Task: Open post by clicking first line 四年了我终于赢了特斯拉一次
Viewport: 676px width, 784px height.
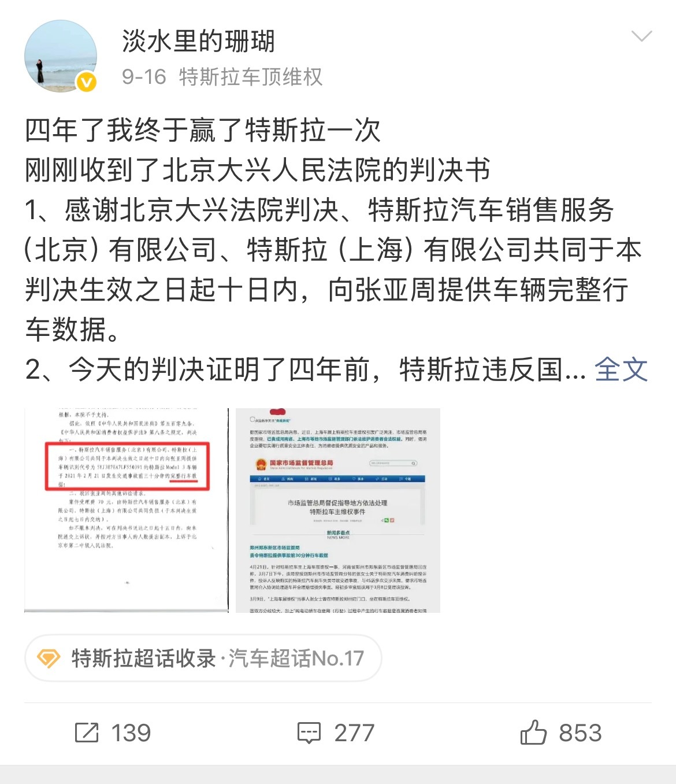Action: pos(203,130)
